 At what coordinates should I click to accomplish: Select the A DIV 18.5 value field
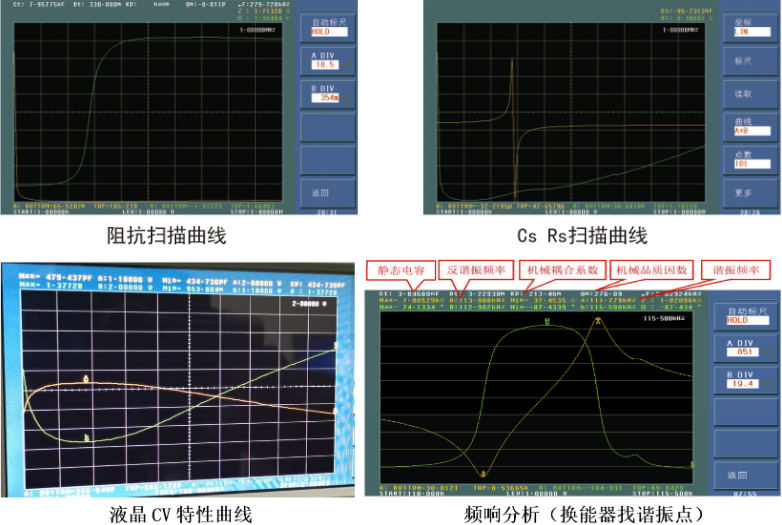(325, 65)
